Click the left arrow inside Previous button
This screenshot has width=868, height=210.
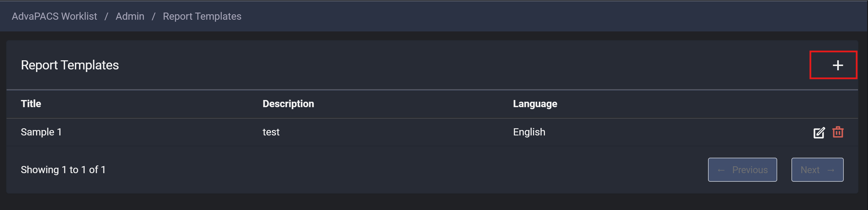coord(721,170)
